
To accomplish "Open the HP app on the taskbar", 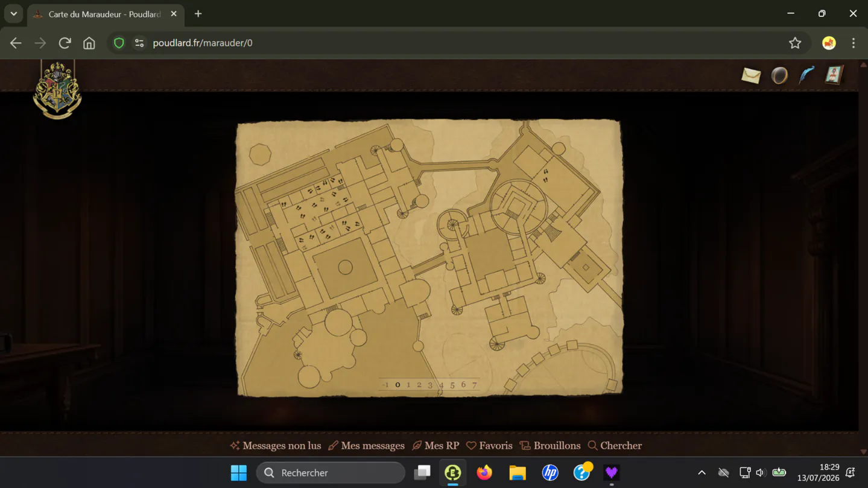I will (x=550, y=473).
